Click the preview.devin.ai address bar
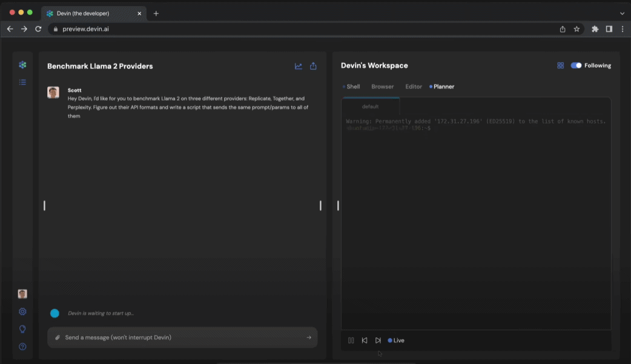 point(85,28)
